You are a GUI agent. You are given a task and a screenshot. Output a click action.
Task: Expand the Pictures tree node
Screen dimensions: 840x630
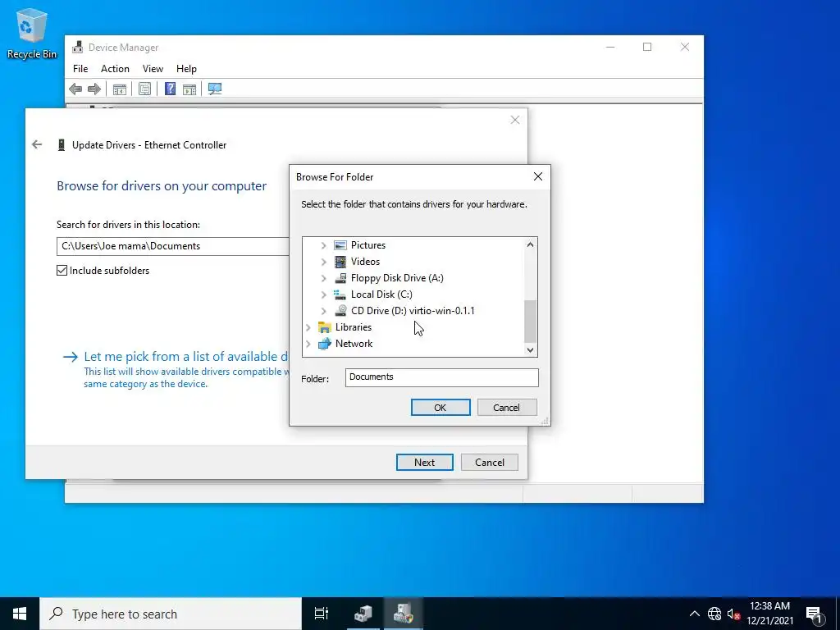tap(323, 245)
